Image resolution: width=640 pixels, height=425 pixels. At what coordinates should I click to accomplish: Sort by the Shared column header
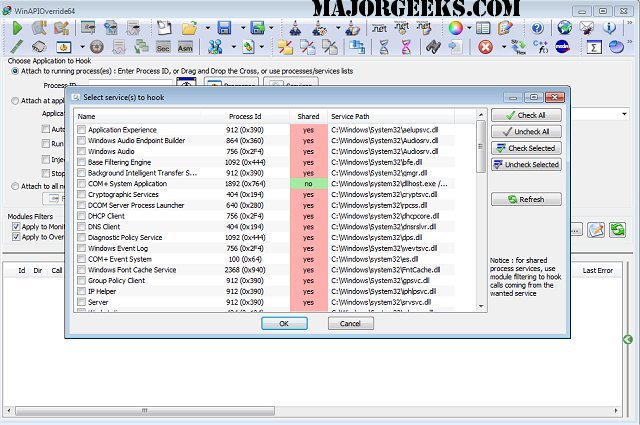pos(308,116)
